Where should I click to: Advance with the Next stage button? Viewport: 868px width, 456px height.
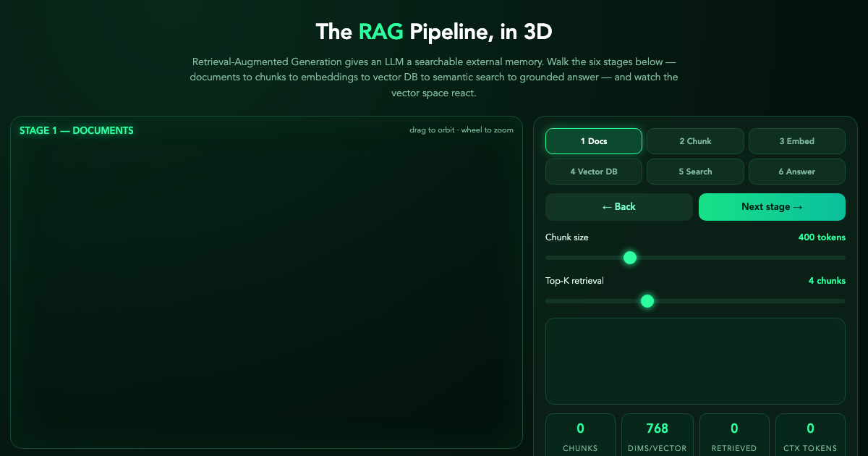pos(772,207)
